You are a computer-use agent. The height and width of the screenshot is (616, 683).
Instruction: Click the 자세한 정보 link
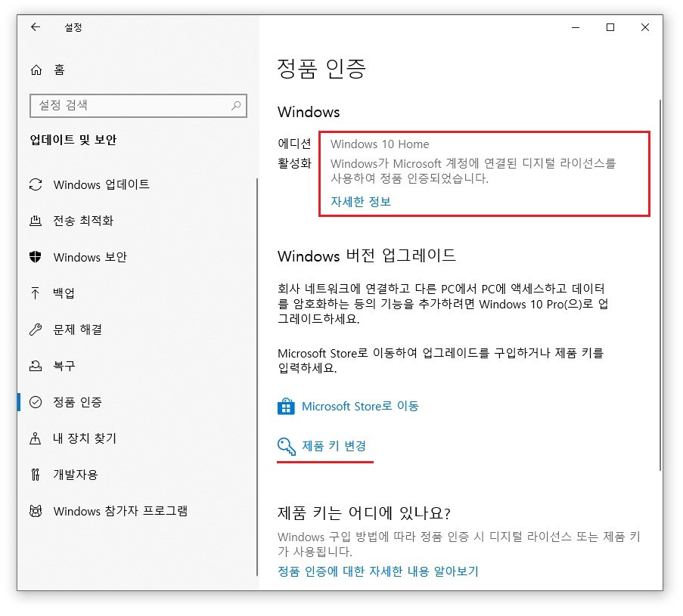click(x=361, y=202)
